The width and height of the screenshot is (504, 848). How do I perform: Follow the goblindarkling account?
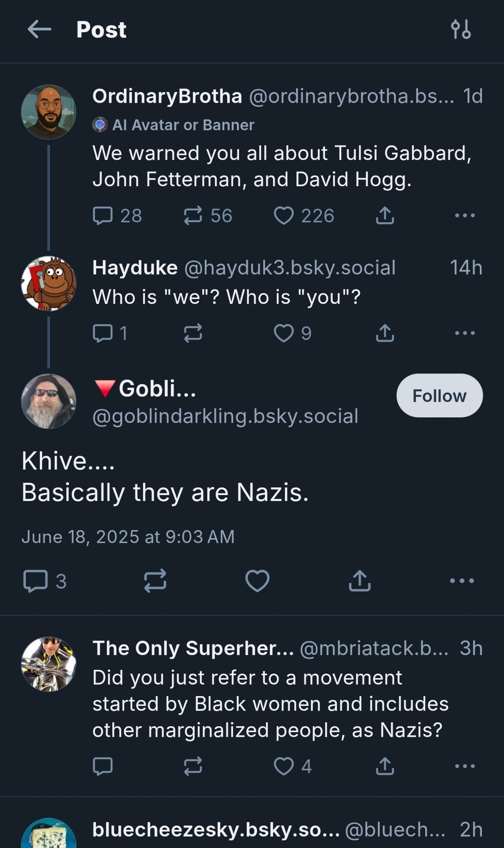click(439, 396)
